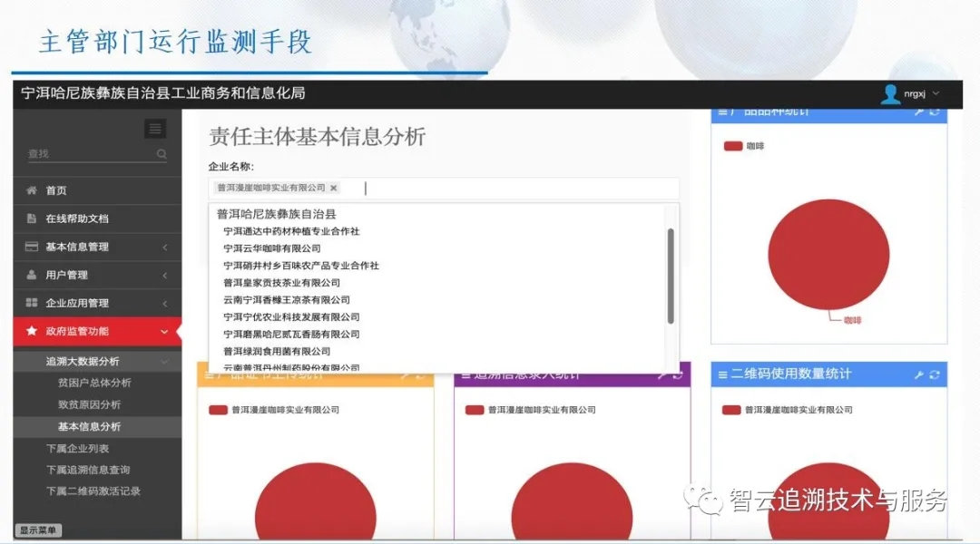980x544 pixels.
Task: Click the company dropdown list scrollbar
Action: [671, 276]
